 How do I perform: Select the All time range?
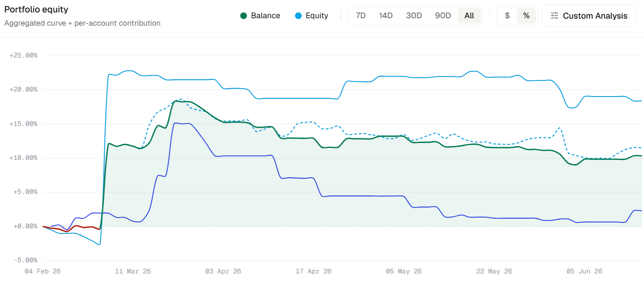[x=469, y=16]
